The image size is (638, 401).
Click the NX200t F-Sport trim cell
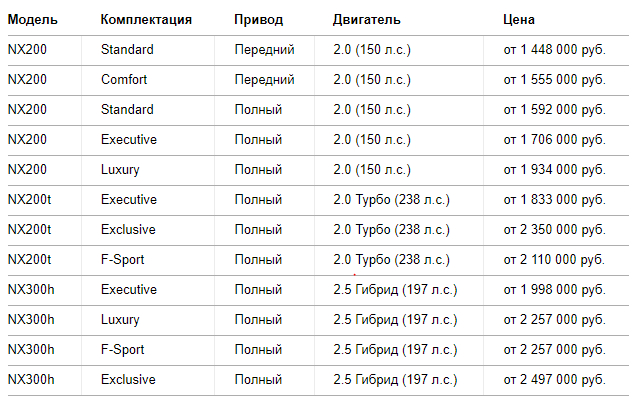click(122, 260)
